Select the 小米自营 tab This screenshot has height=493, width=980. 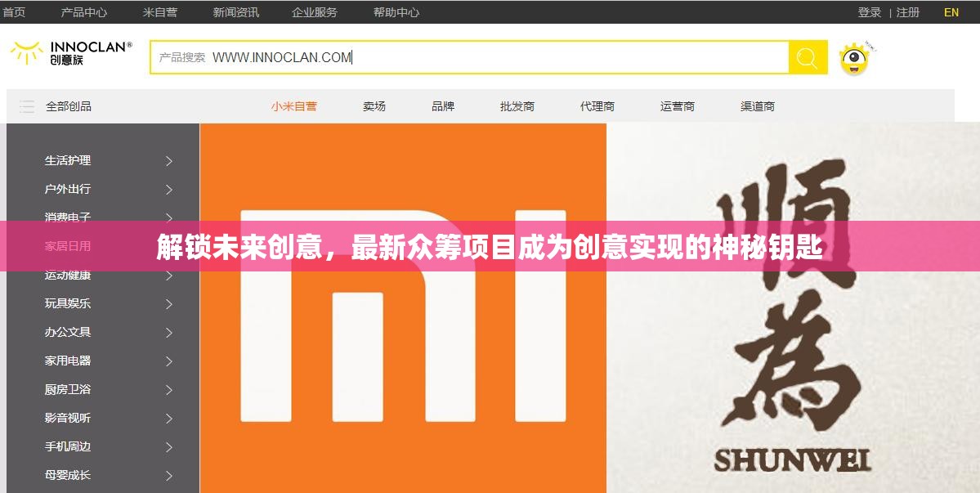pyautogui.click(x=293, y=107)
